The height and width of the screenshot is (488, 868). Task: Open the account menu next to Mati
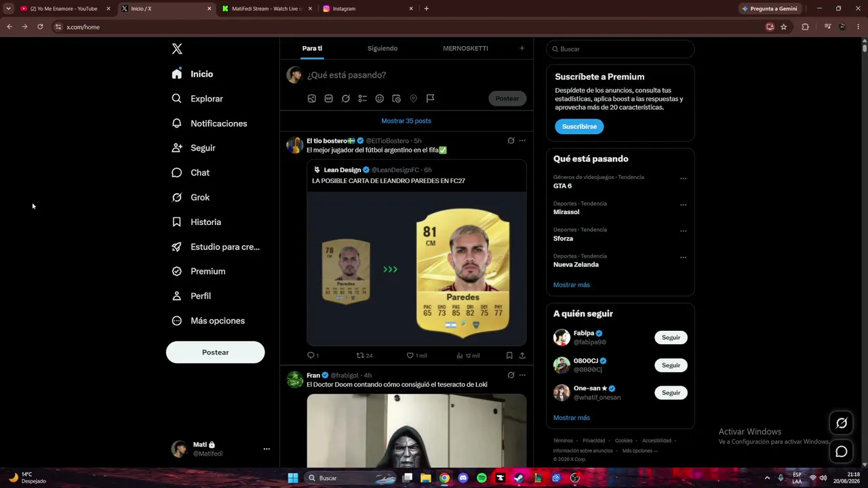pyautogui.click(x=267, y=449)
